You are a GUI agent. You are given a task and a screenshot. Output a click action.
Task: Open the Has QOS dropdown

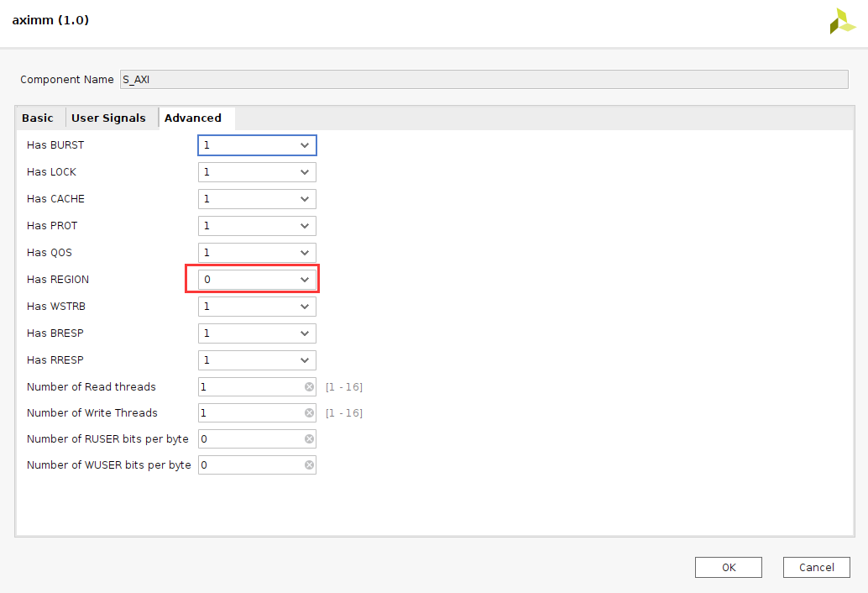pyautogui.click(x=257, y=253)
